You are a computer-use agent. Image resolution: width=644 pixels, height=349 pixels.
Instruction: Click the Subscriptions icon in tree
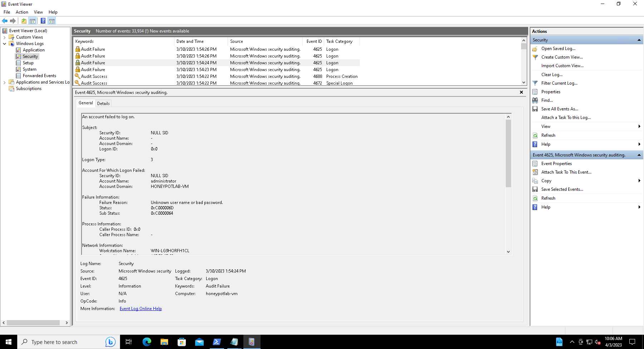pyautogui.click(x=11, y=89)
